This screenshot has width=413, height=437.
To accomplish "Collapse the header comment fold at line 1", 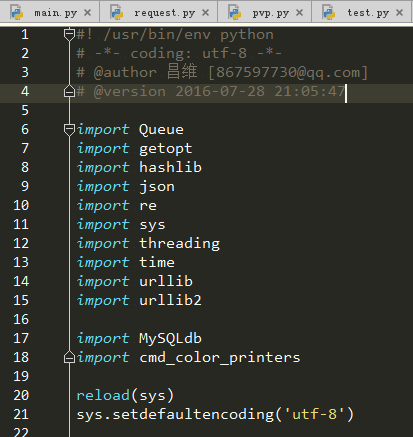I will pos(69,35).
